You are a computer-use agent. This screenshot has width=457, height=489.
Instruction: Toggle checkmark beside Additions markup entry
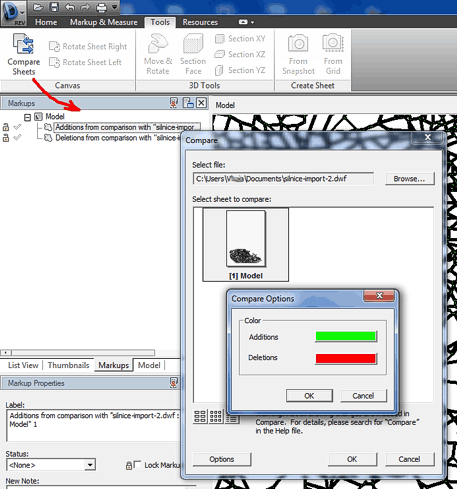[x=17, y=127]
